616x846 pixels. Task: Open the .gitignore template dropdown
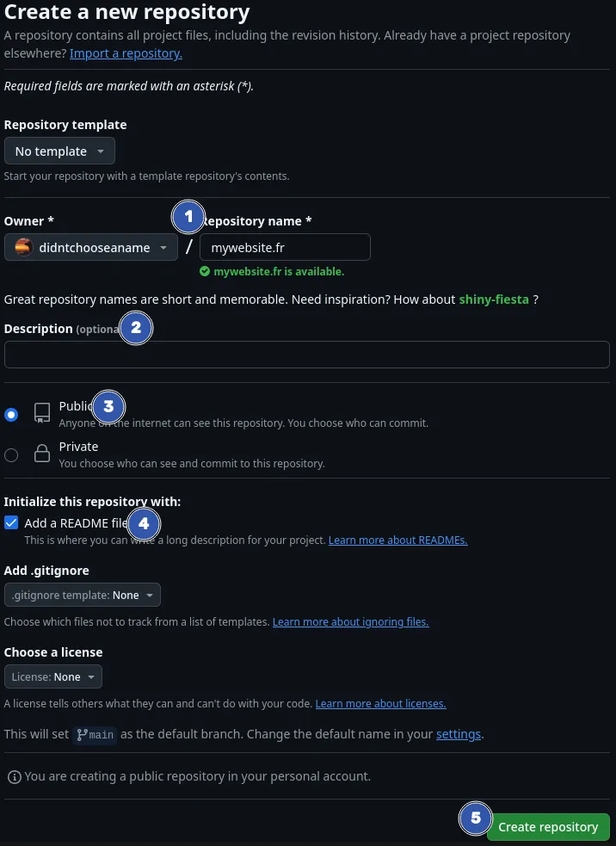click(x=83, y=595)
